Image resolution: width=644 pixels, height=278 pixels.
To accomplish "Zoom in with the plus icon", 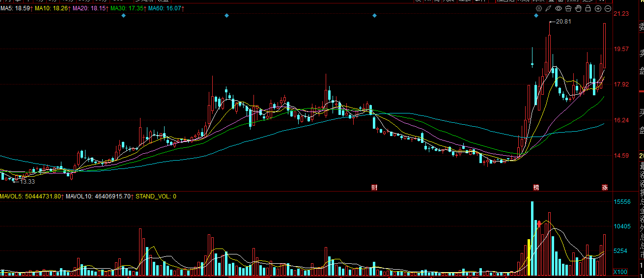I will [598, 9].
